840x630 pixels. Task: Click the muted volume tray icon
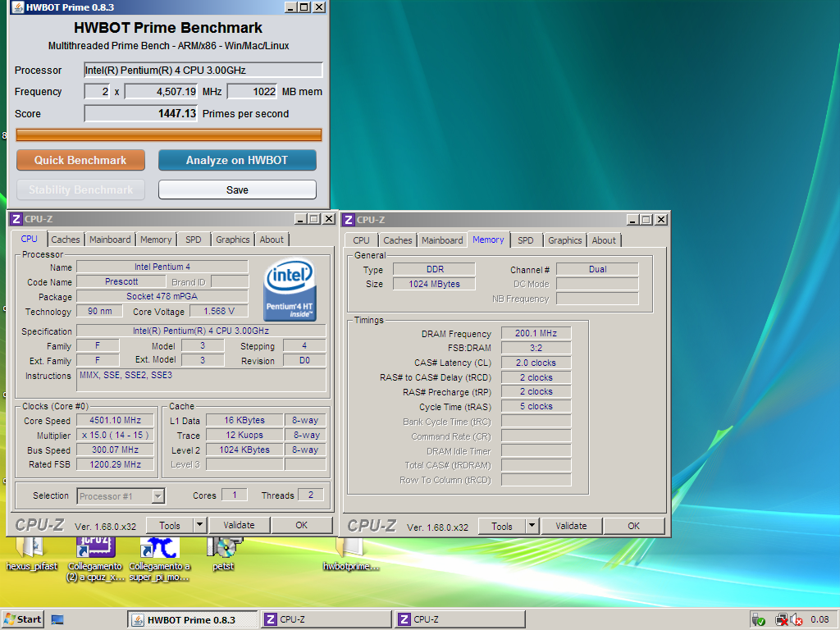click(x=796, y=620)
